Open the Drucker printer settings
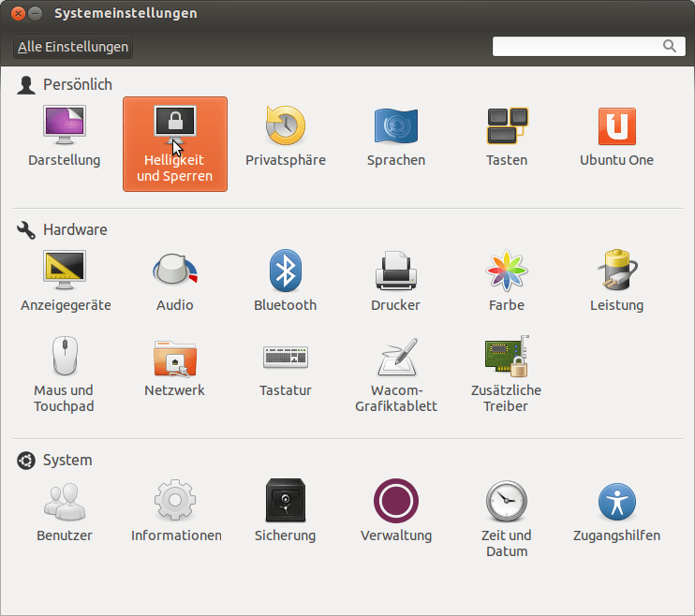The width and height of the screenshot is (695, 616). coord(396,281)
